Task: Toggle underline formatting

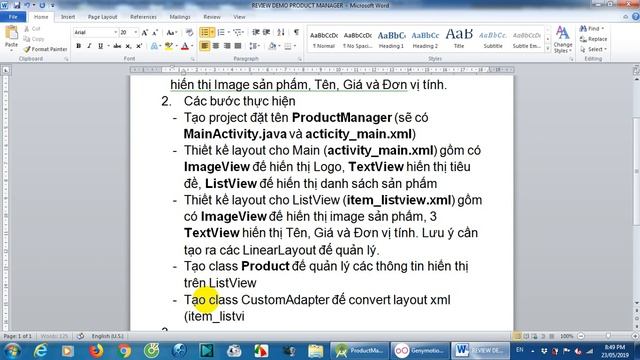Action: tap(100, 46)
